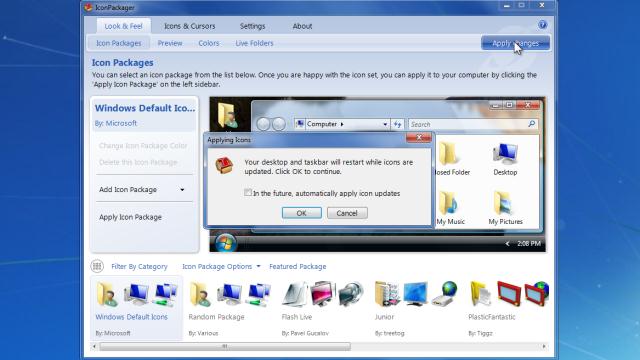Click the Desktop icon in the preview window
Image resolution: width=640 pixels, height=360 pixels.
(505, 154)
